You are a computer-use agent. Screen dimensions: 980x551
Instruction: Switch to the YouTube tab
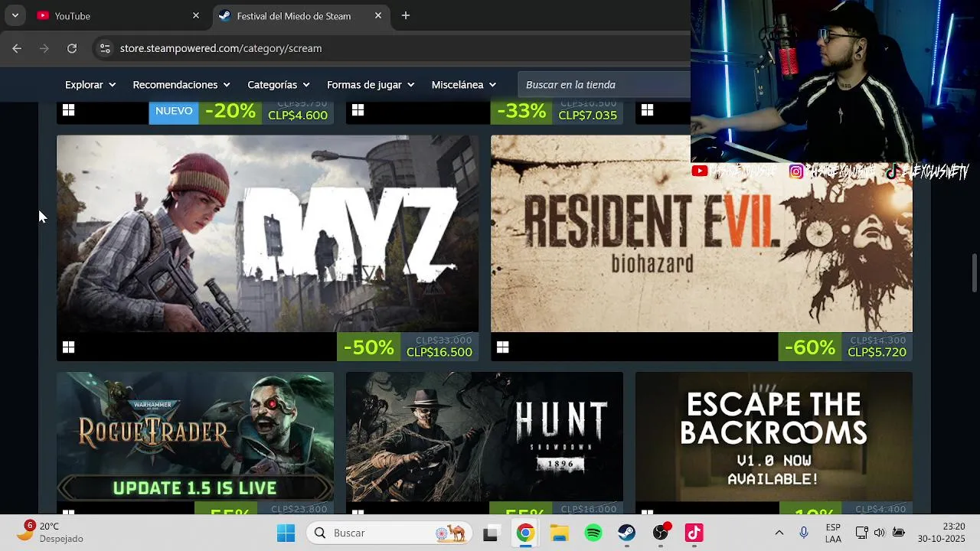pyautogui.click(x=119, y=15)
